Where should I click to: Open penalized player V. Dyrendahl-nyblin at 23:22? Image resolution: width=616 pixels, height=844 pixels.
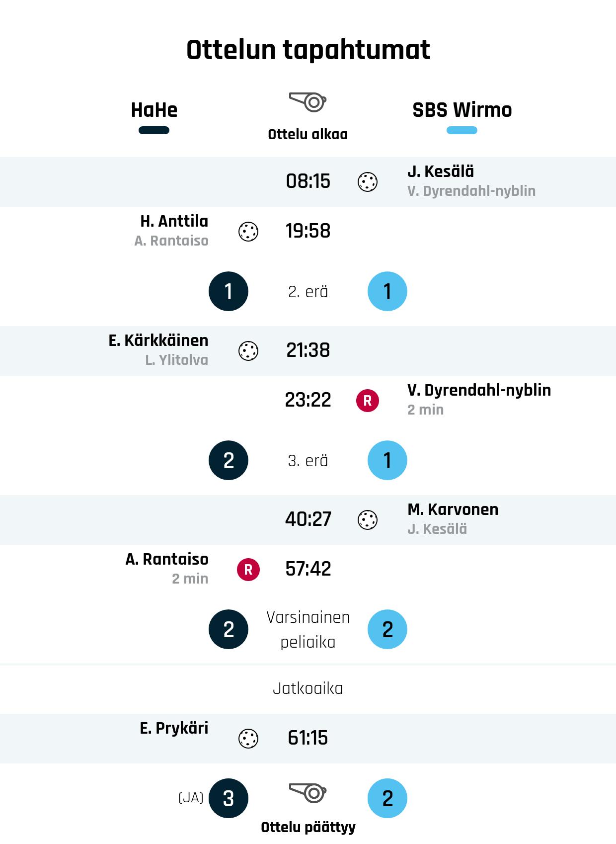click(x=479, y=390)
